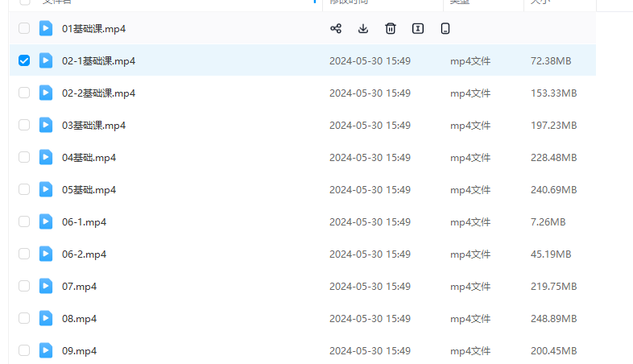Viewport: 633px width, 364px height.
Task: Click the rename icon for 01基础课.mp4
Action: (418, 29)
